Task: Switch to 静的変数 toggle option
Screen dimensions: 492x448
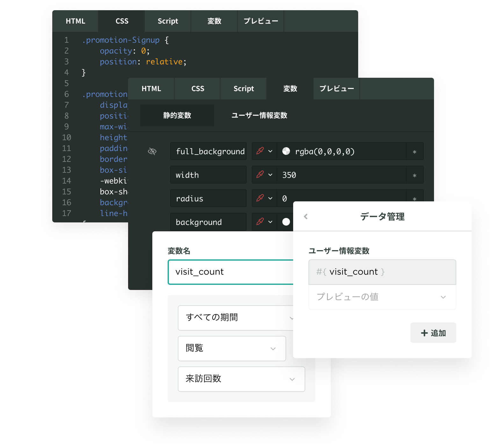Action: 177,115
